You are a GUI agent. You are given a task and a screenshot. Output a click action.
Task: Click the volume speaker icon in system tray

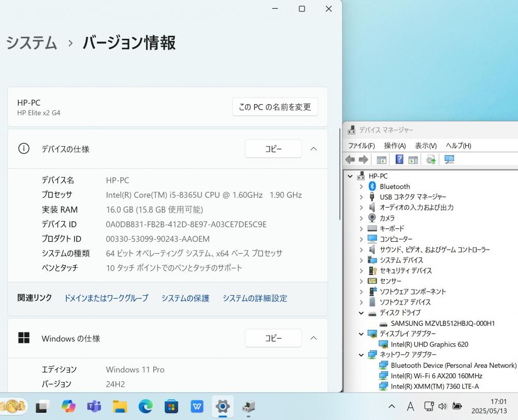tap(442, 406)
